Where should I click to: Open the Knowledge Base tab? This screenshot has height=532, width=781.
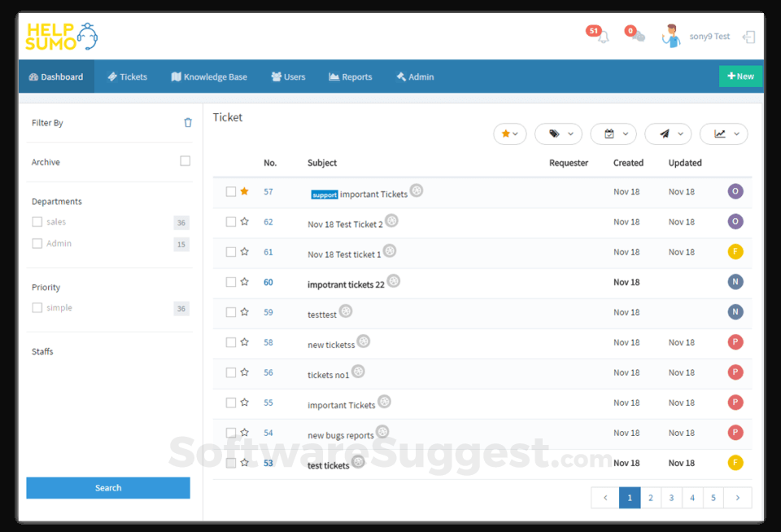[209, 76]
